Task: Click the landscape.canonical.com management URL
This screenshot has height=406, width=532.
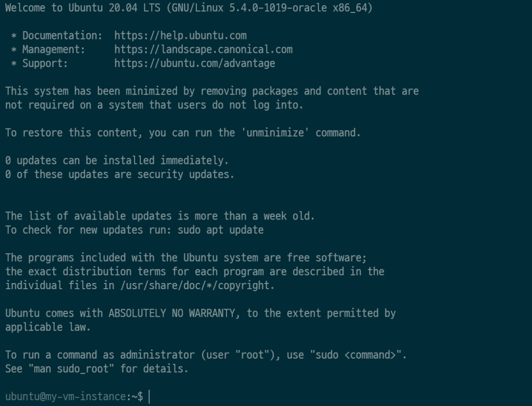Action: (x=203, y=49)
